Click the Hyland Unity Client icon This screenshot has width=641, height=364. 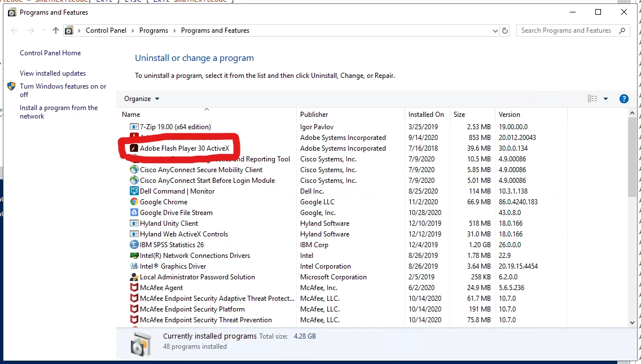(x=134, y=223)
